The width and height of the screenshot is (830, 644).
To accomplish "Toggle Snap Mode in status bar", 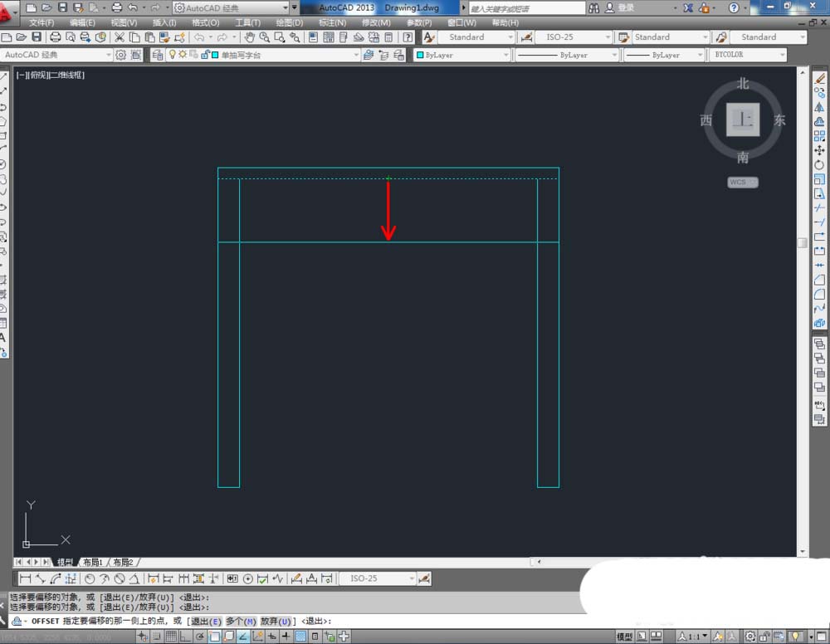I will point(157,636).
